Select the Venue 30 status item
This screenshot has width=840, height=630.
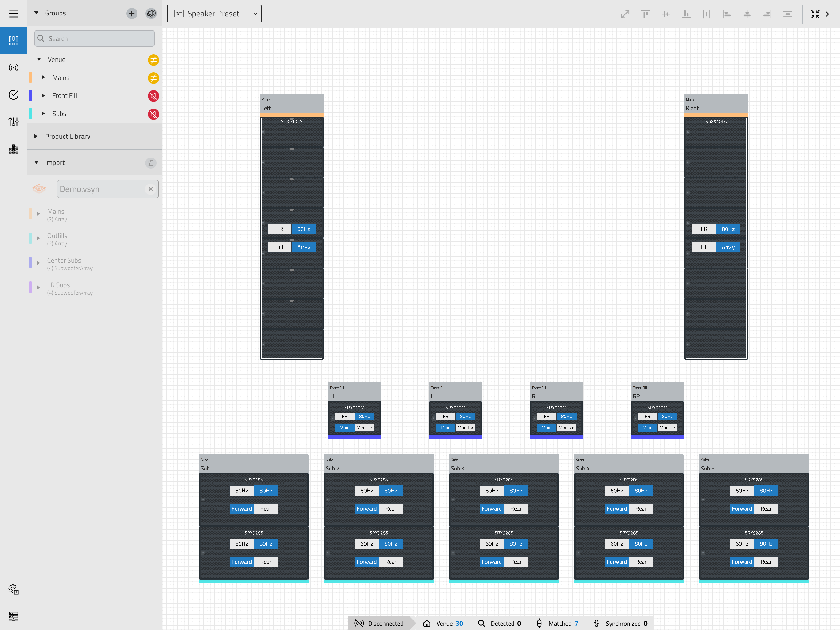pos(443,623)
